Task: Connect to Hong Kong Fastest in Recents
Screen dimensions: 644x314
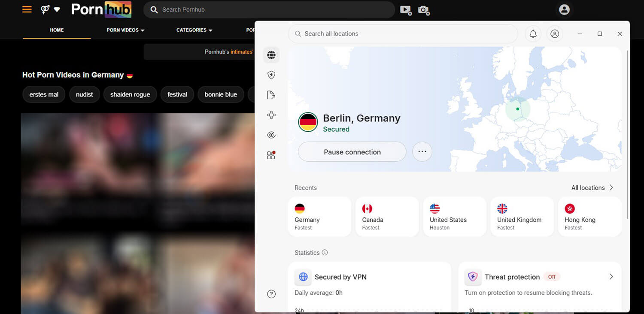Action: (x=589, y=217)
